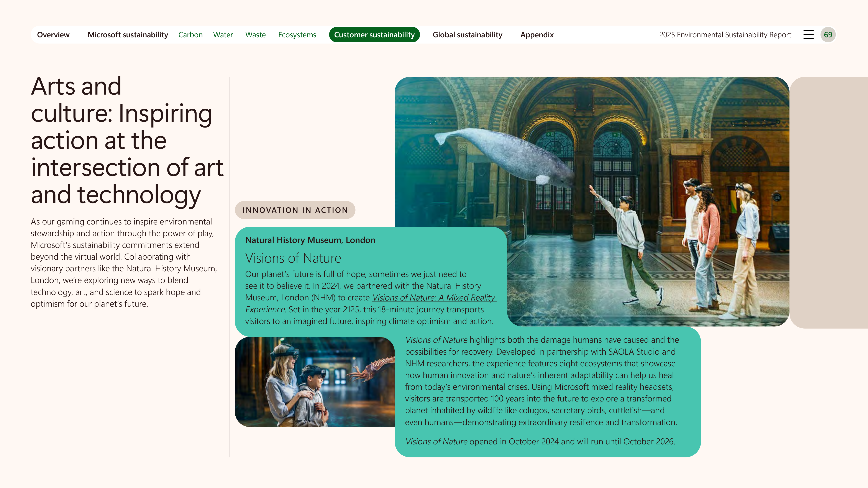868x488 pixels.
Task: Open the Global sustainability section
Action: click(467, 35)
